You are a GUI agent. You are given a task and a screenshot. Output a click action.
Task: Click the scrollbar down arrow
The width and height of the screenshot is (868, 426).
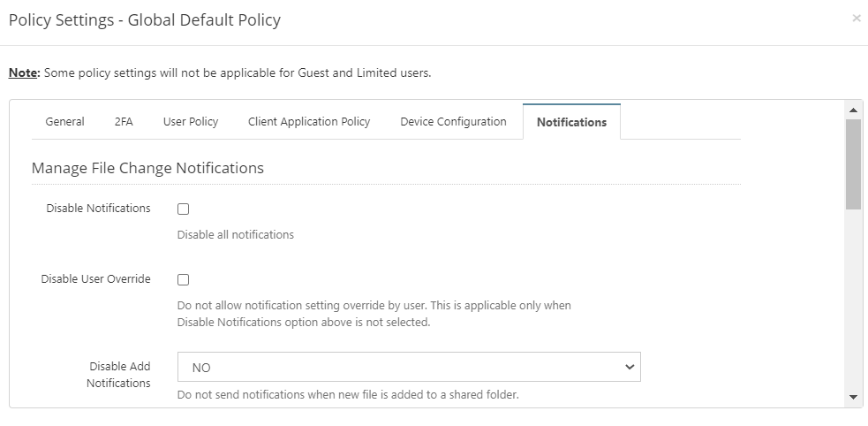click(853, 397)
